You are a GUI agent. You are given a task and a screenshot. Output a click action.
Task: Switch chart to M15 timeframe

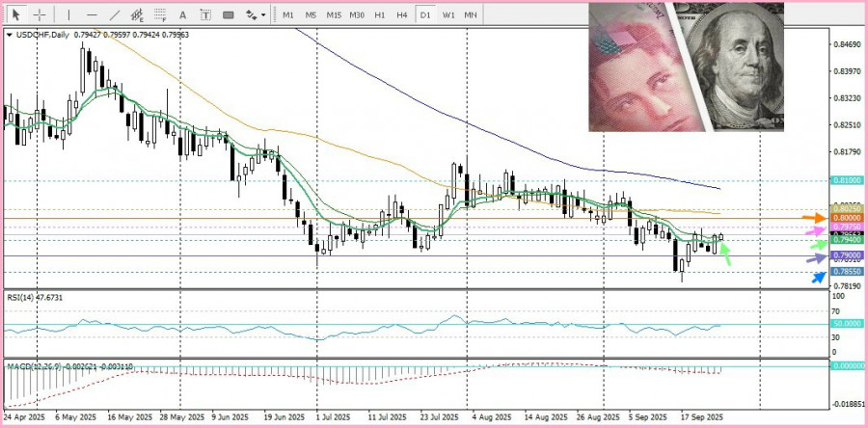click(x=334, y=14)
